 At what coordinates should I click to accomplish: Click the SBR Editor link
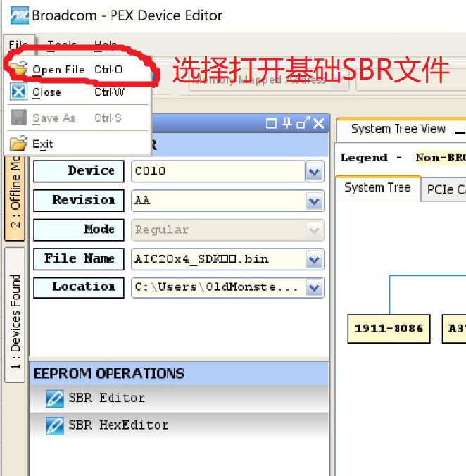(107, 398)
